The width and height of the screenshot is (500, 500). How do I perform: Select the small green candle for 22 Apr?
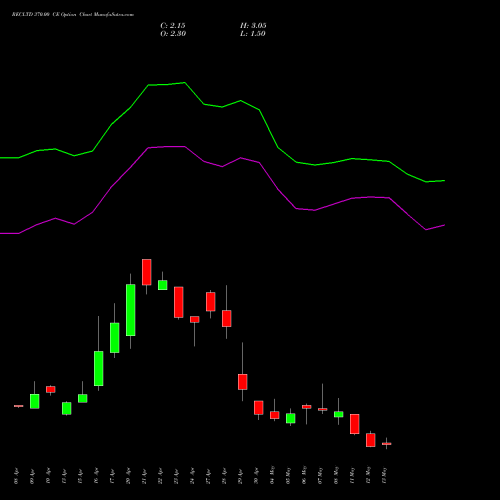click(163, 285)
